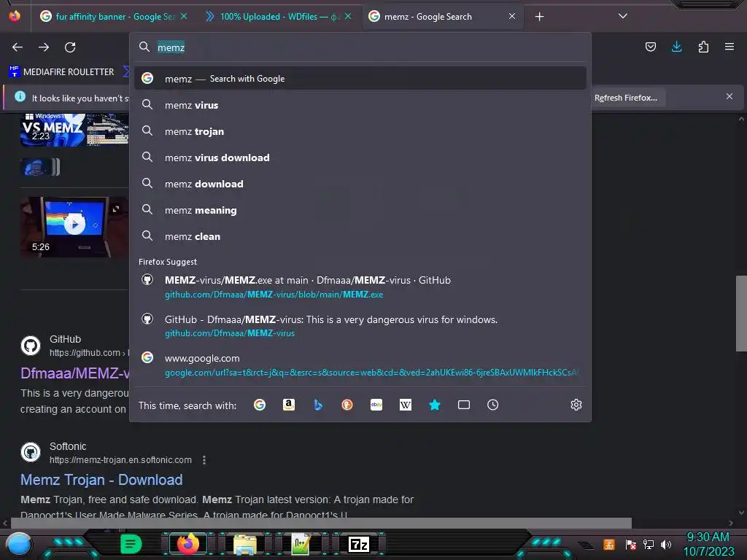Open the Downloads panel

coord(676,47)
